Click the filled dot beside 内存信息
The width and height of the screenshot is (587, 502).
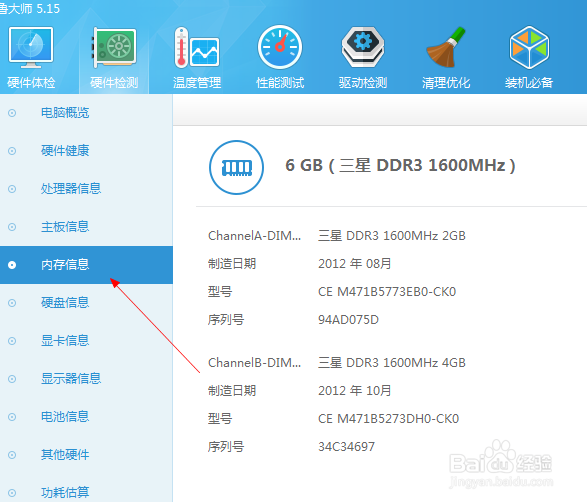(12, 265)
